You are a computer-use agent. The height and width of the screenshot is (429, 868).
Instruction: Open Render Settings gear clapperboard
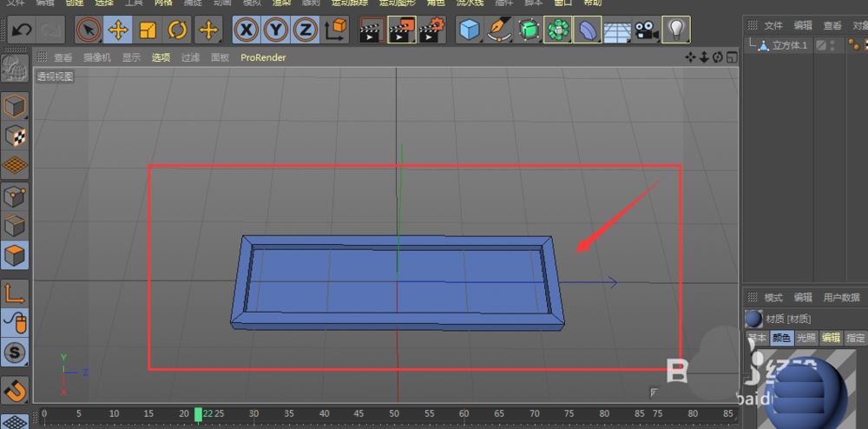pos(432,30)
